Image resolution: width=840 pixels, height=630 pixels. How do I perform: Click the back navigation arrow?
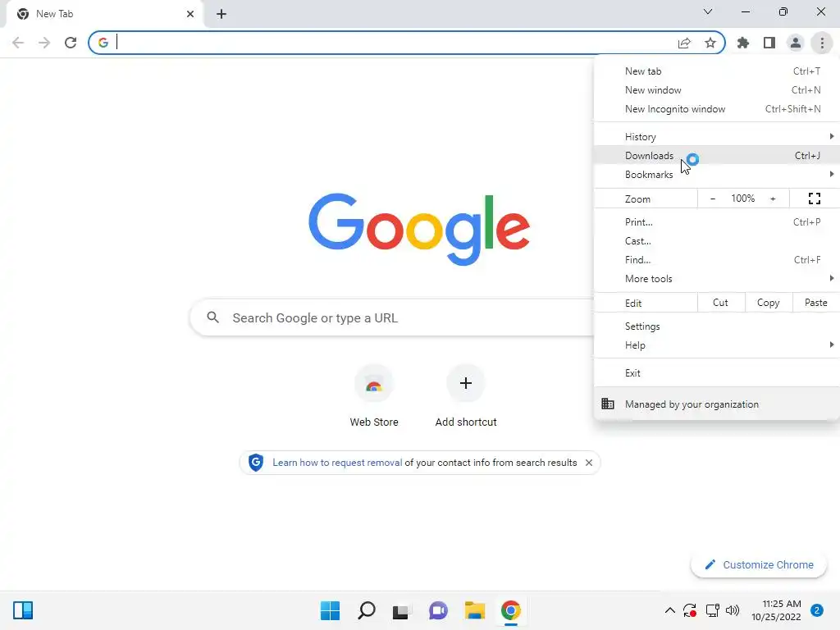[18, 43]
